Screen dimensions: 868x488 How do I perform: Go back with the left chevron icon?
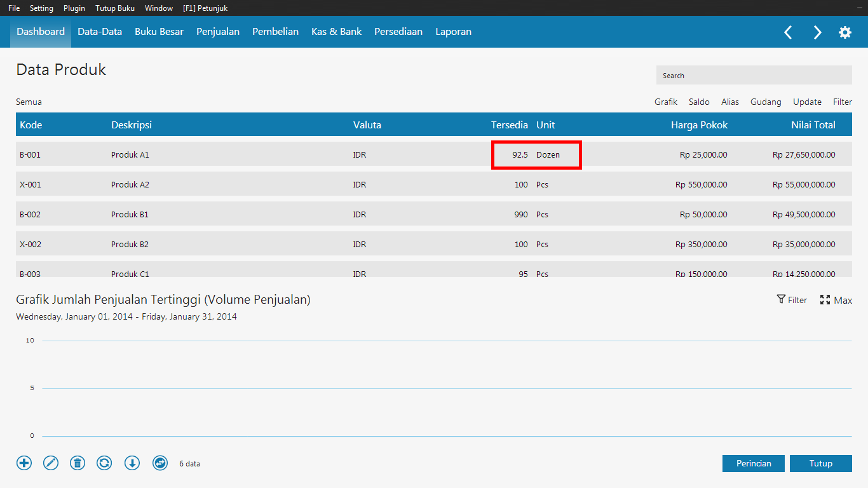tap(788, 32)
